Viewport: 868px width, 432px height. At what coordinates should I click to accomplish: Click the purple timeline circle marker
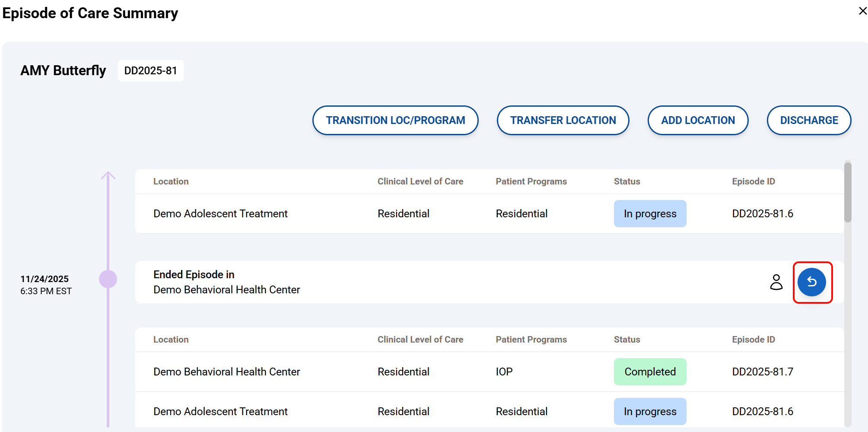click(108, 279)
